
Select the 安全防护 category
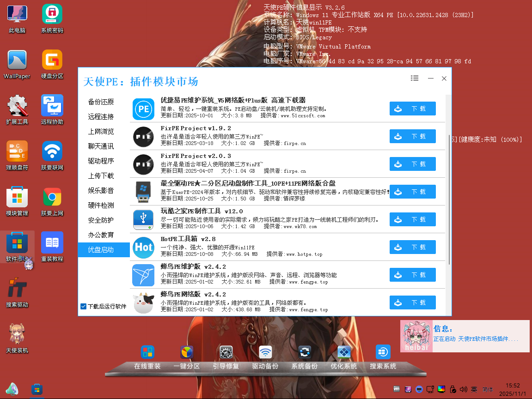click(x=101, y=220)
